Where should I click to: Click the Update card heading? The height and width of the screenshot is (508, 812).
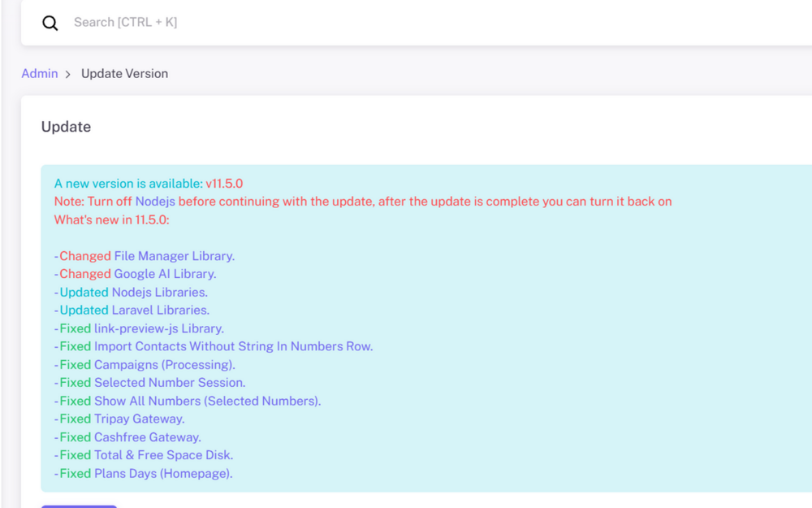pos(66,127)
